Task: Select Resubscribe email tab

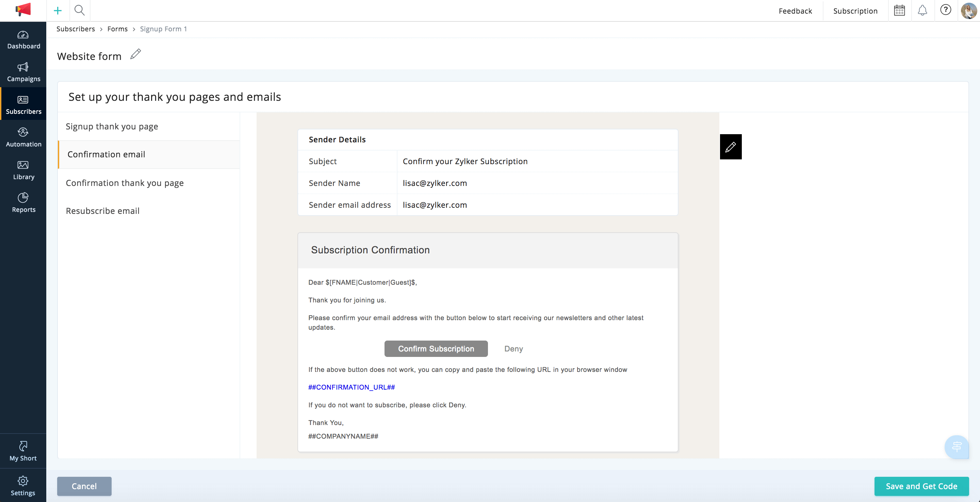Action: pos(149,211)
